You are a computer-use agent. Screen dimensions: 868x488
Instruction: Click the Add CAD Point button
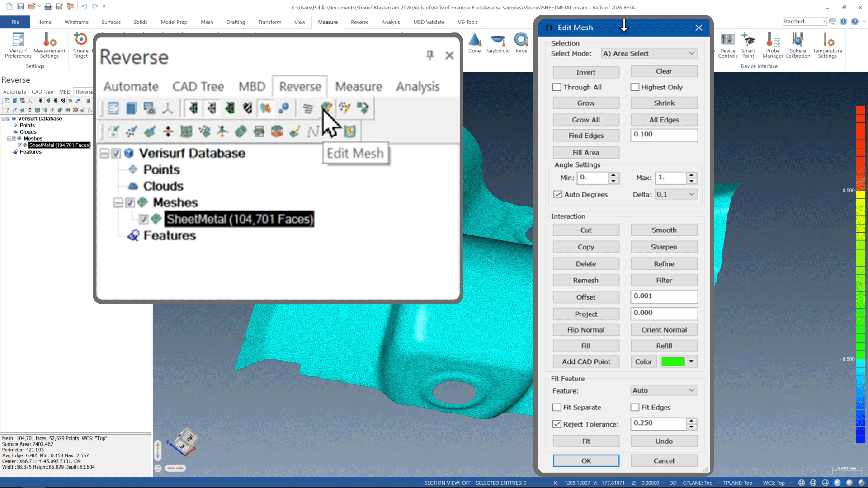(x=586, y=361)
